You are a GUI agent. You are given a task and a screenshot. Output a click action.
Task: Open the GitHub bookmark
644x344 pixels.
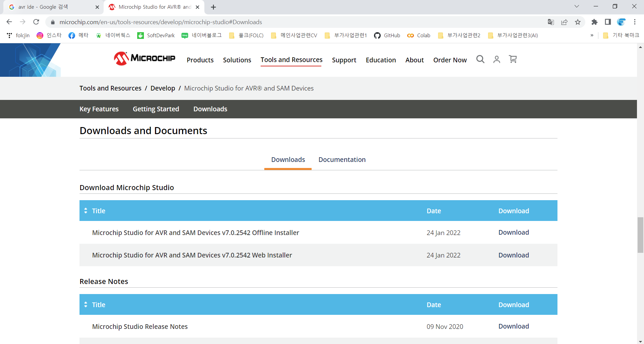(x=387, y=35)
